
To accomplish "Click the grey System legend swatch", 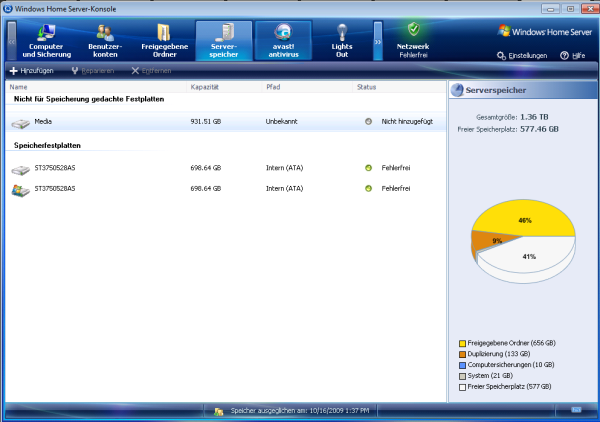I will pyautogui.click(x=462, y=376).
